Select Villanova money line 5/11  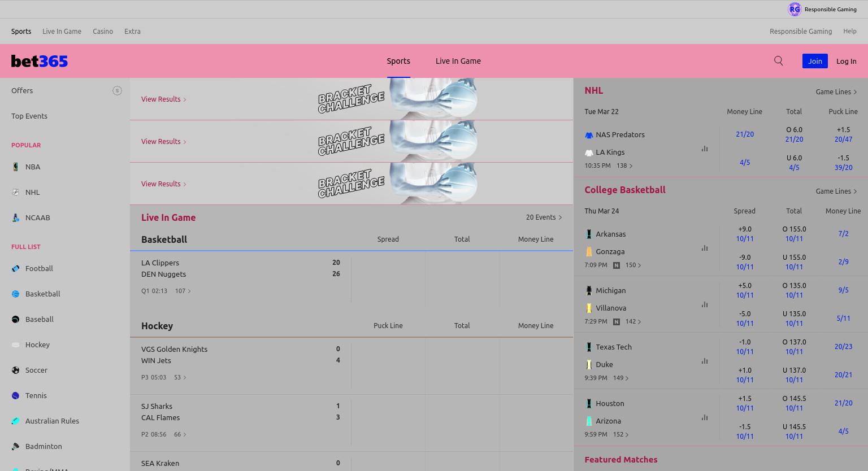click(843, 318)
